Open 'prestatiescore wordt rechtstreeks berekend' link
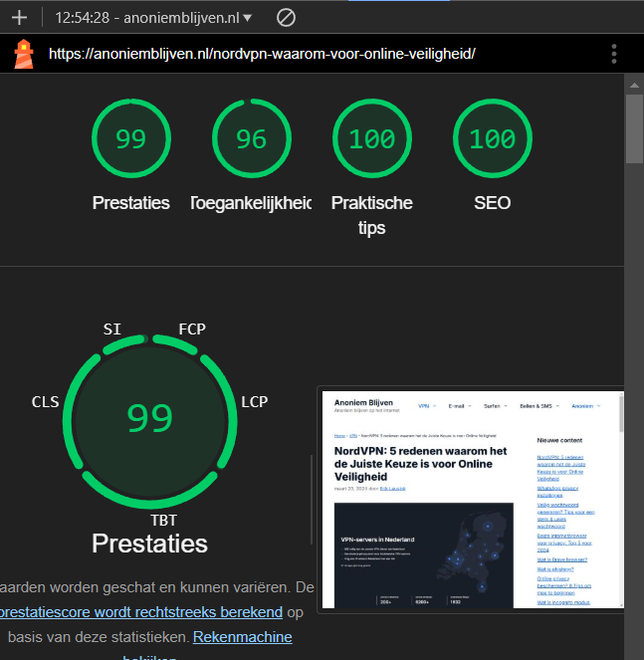 point(141,611)
